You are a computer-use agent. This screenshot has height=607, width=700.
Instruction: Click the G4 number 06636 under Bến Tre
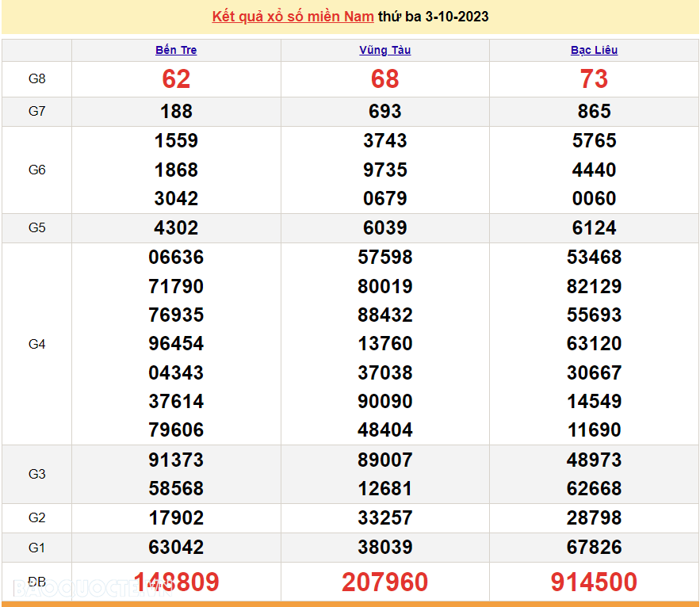click(x=175, y=258)
